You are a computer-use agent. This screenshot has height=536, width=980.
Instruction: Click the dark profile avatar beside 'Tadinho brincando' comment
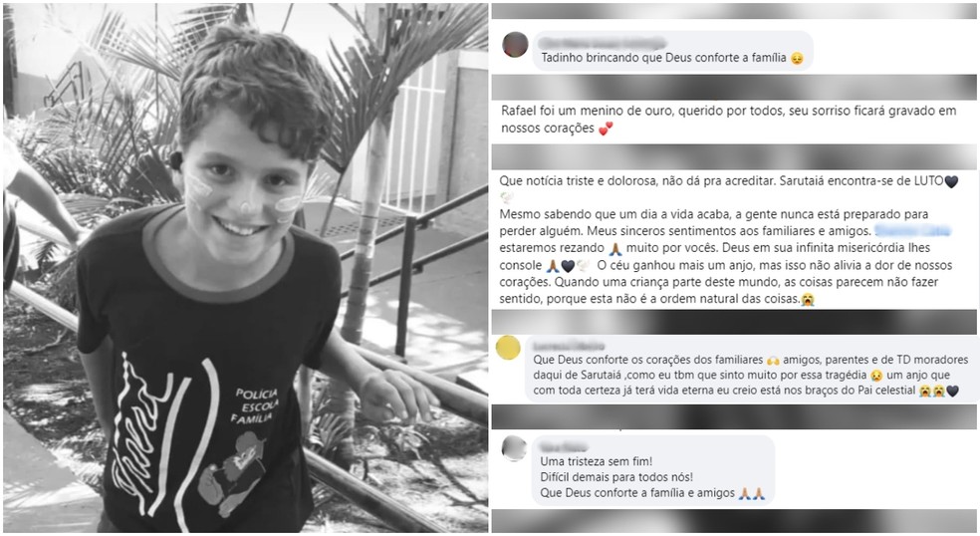(515, 45)
